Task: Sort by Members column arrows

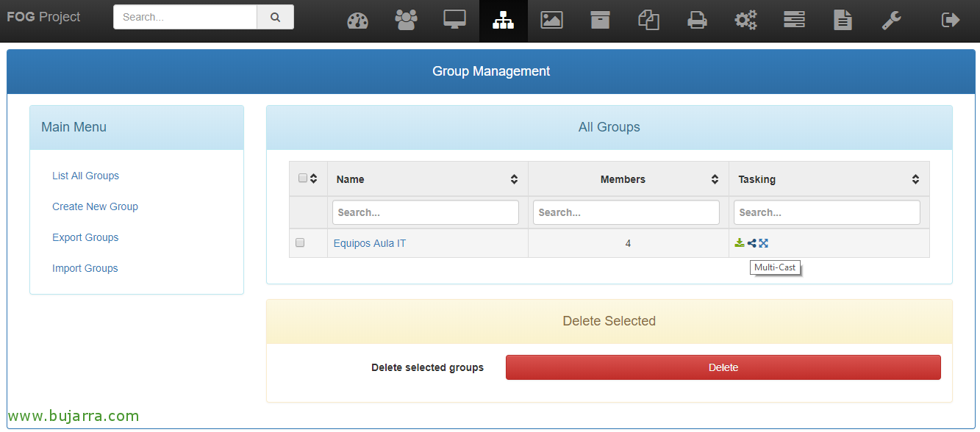Action: (715, 179)
